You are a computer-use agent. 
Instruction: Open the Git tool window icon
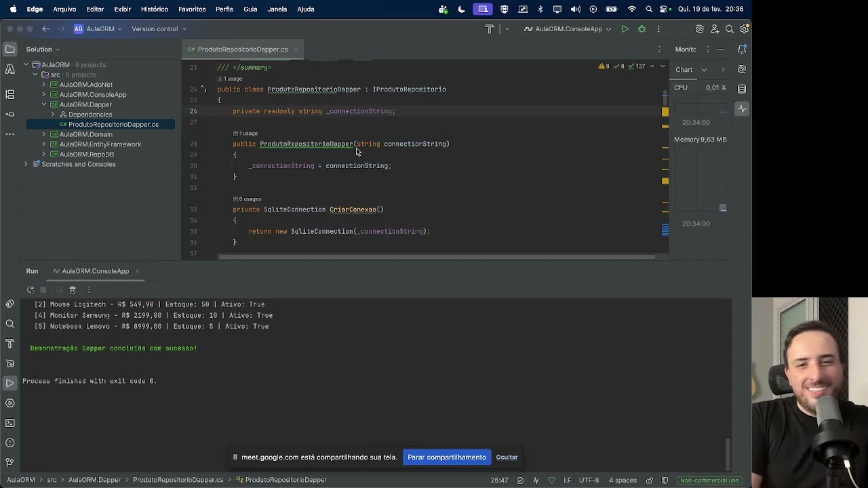pos(9,463)
